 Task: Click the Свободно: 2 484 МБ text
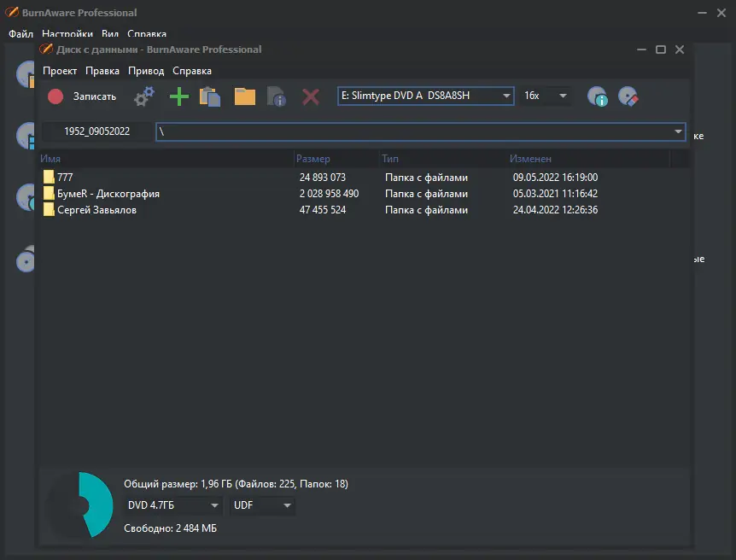pos(171,528)
